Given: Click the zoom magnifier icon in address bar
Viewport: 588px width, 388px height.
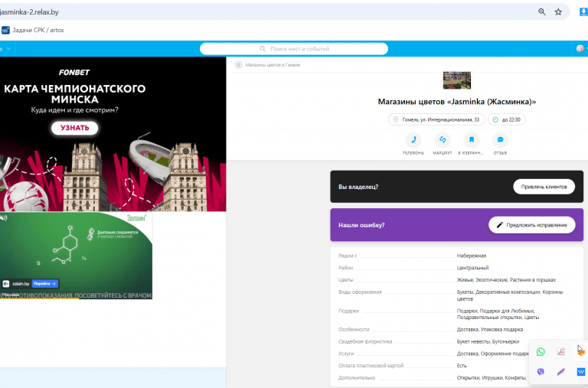Looking at the screenshot, I should pos(542,12).
